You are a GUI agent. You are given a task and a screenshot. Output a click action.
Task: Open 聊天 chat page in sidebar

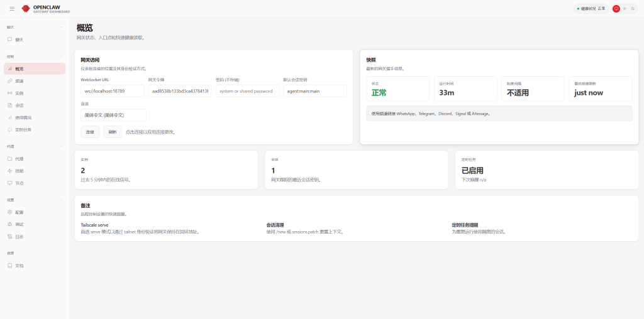[x=19, y=40]
